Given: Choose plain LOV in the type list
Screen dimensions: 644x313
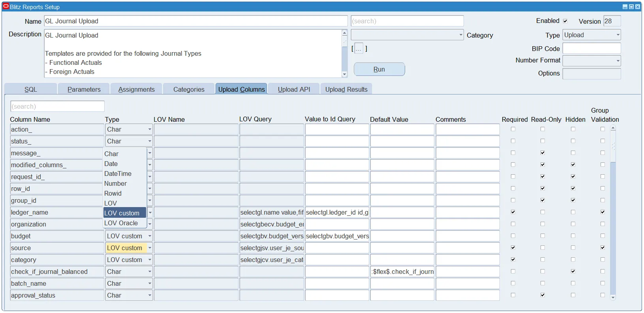Looking at the screenshot, I should tap(125, 203).
